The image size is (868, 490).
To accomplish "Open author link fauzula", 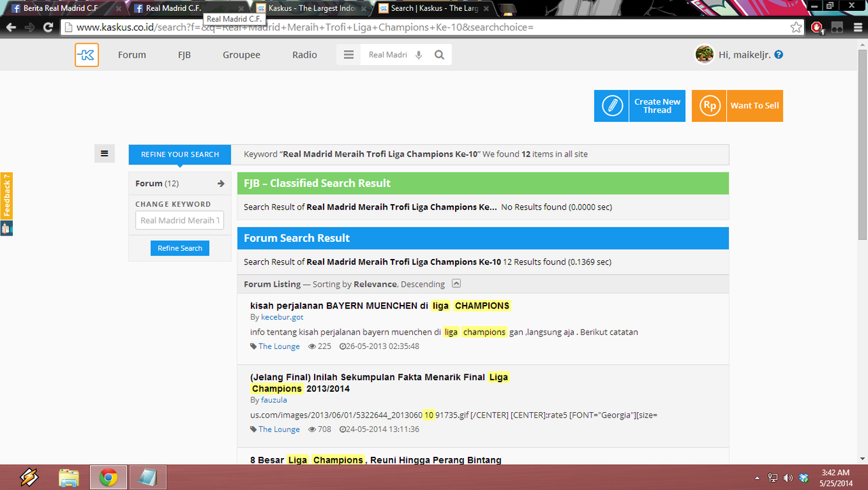I will point(274,400).
